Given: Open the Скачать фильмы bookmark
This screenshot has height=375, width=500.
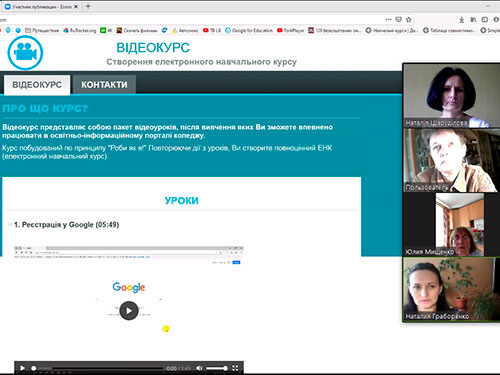Looking at the screenshot, I should click(x=137, y=30).
